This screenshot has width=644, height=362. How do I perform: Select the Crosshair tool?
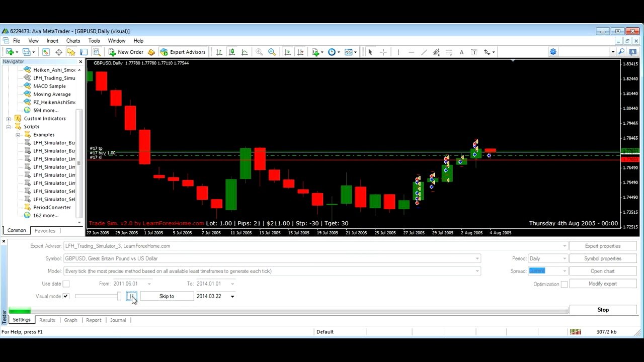coord(383,52)
